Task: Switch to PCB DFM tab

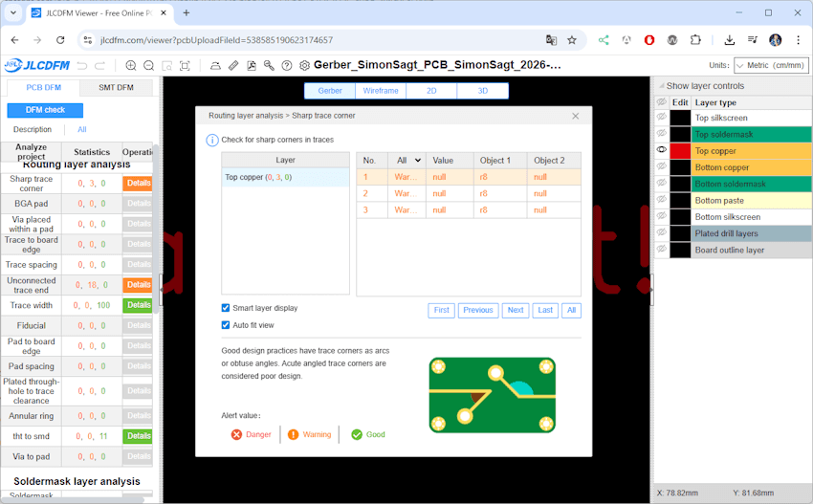Action: 44,88
